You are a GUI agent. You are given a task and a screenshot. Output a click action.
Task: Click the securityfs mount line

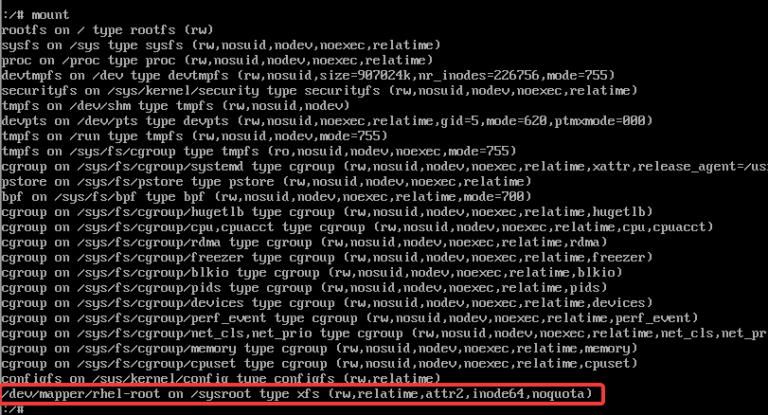click(x=319, y=91)
